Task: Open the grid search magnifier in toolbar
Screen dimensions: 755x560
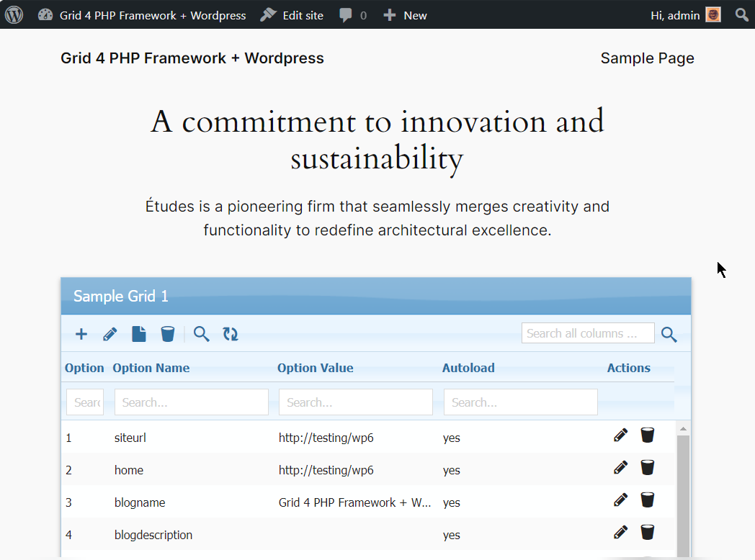Action: [x=202, y=334]
